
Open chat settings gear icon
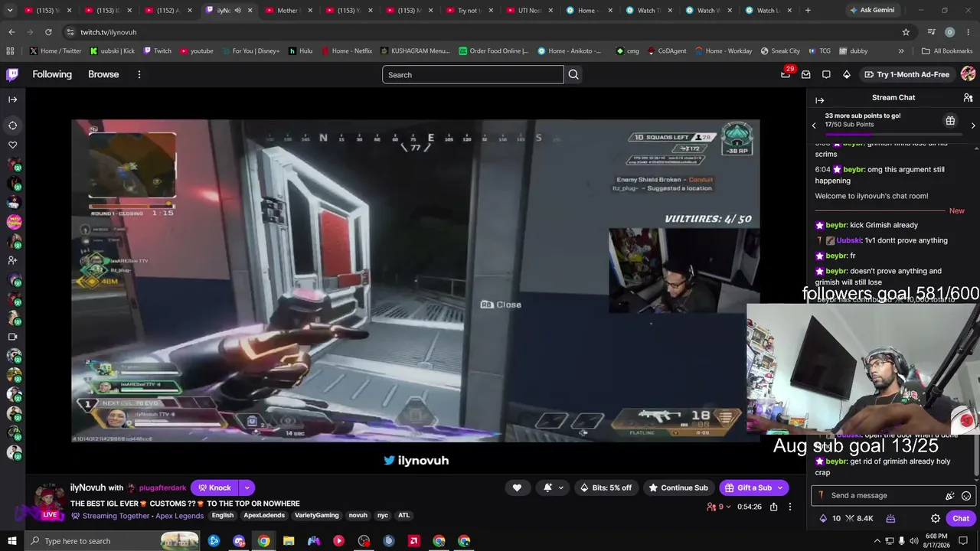(936, 518)
